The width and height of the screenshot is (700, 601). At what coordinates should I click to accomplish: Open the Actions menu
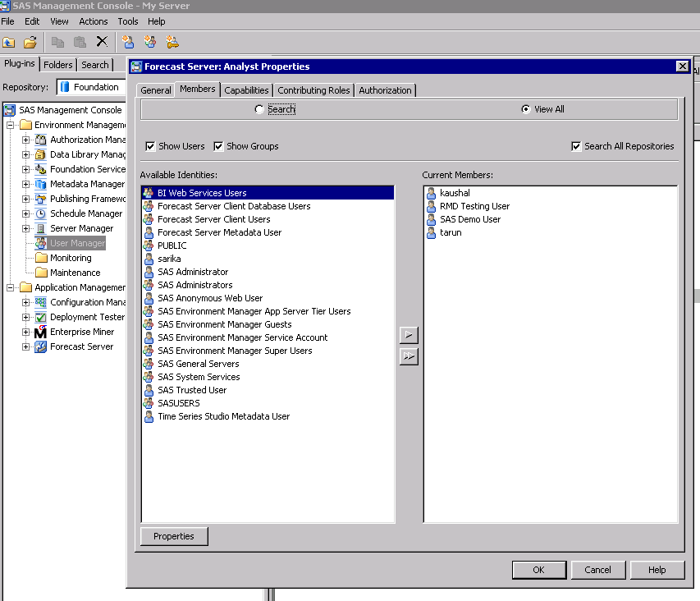click(x=93, y=21)
